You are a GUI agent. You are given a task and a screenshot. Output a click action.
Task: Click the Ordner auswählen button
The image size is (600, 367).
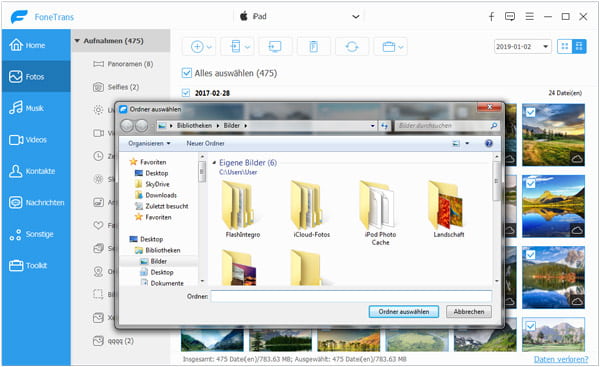[x=404, y=312]
